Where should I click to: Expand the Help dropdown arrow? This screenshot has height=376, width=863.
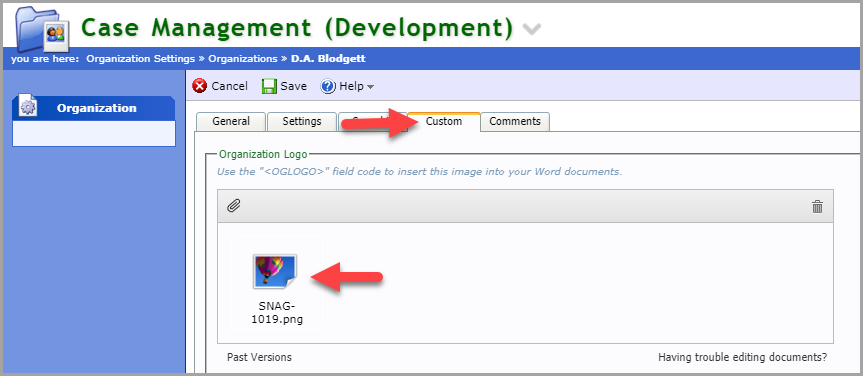(370, 87)
